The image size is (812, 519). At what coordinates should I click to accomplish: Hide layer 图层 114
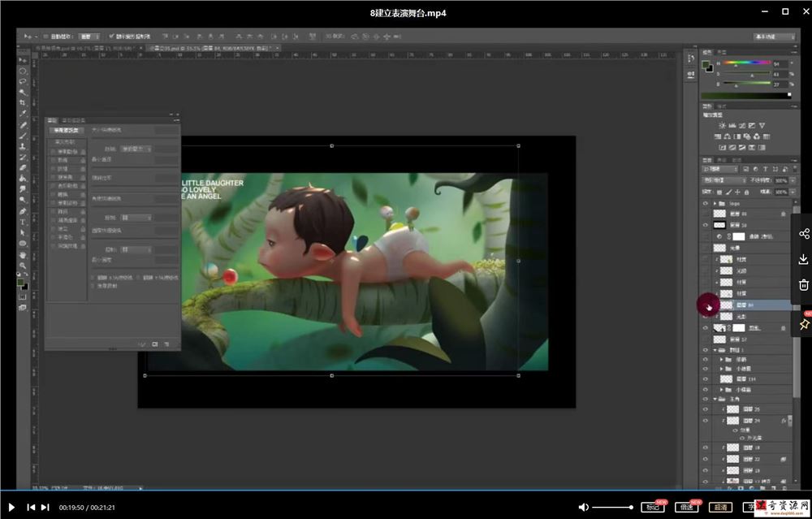706,379
